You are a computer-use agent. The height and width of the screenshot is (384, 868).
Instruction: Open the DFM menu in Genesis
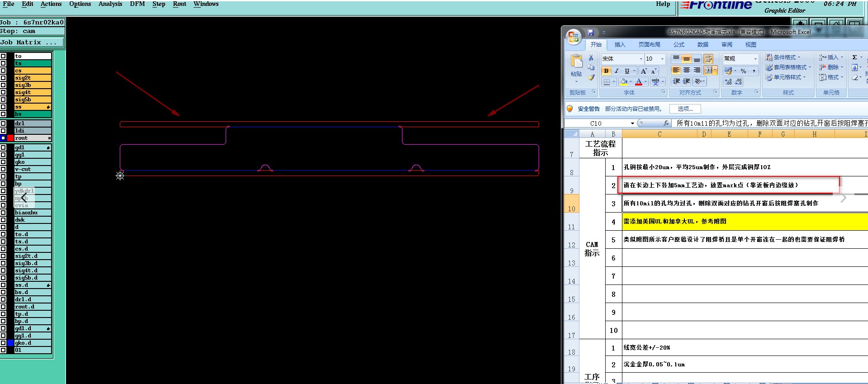coord(138,4)
